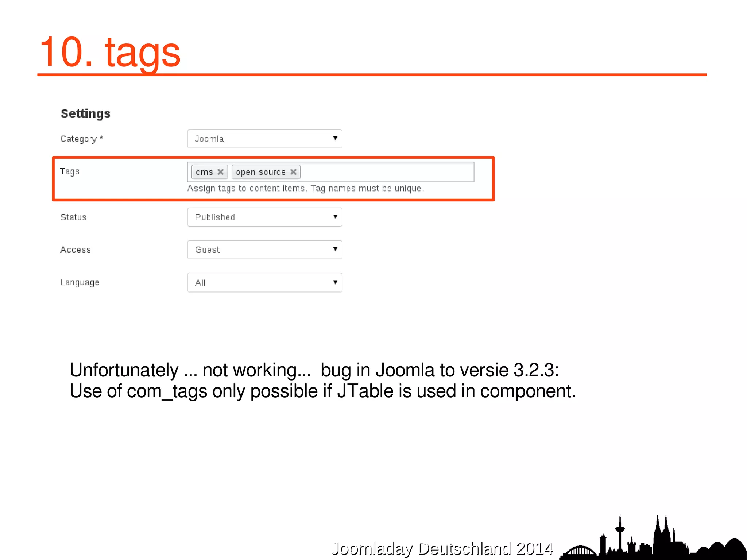Open the Language dropdown showing All

click(x=264, y=282)
